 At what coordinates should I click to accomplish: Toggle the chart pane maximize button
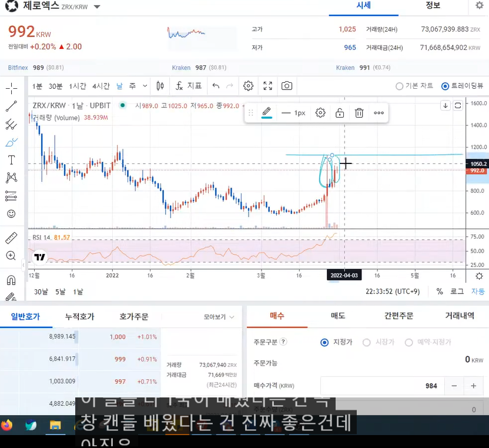pos(458,105)
